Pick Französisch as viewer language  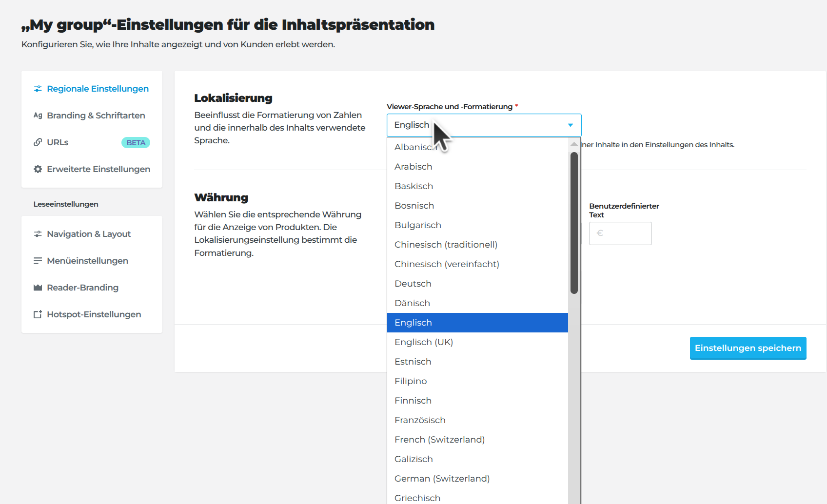coord(420,420)
